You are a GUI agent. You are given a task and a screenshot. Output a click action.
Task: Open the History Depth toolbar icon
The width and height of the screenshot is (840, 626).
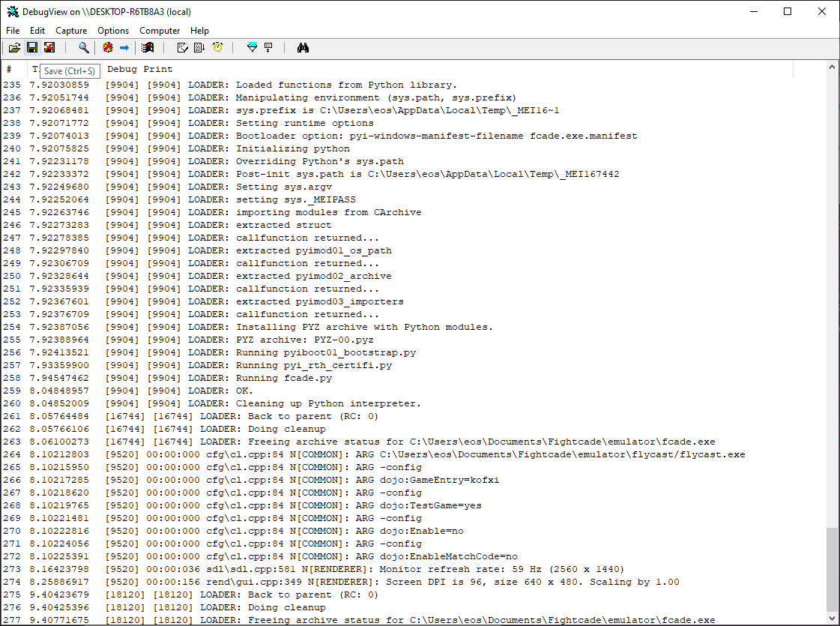pos(268,48)
